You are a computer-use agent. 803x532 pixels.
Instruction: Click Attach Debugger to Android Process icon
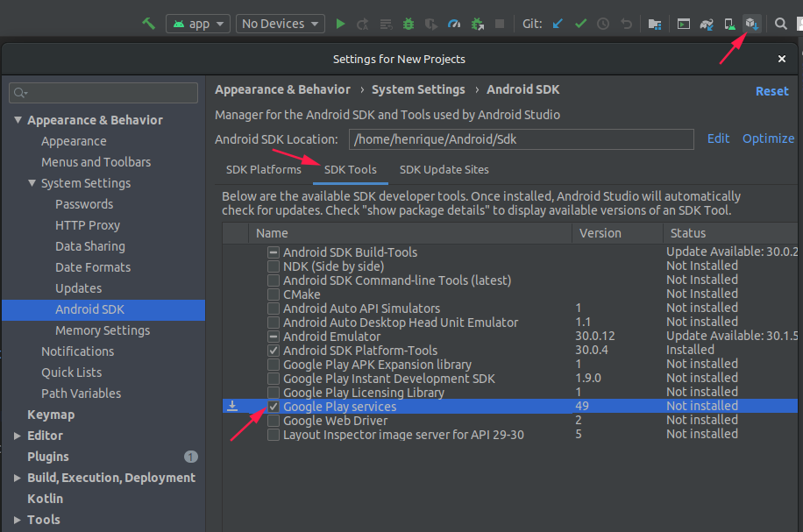(477, 24)
